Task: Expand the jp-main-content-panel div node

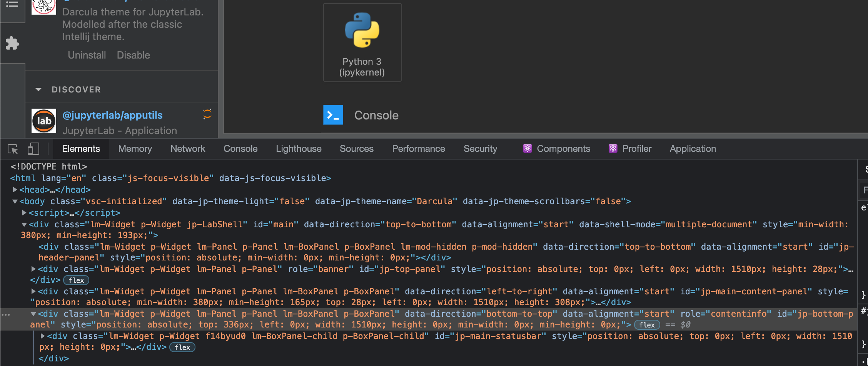Action: point(33,291)
